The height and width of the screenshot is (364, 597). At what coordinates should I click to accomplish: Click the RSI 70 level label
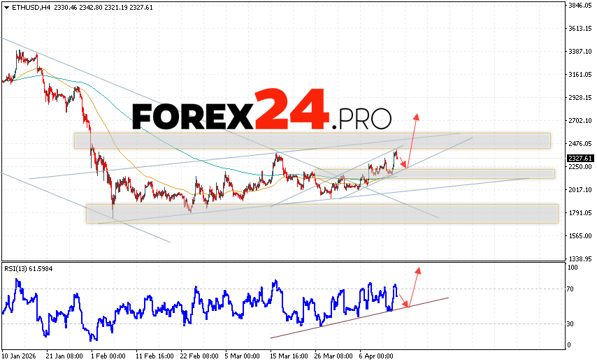coord(570,289)
